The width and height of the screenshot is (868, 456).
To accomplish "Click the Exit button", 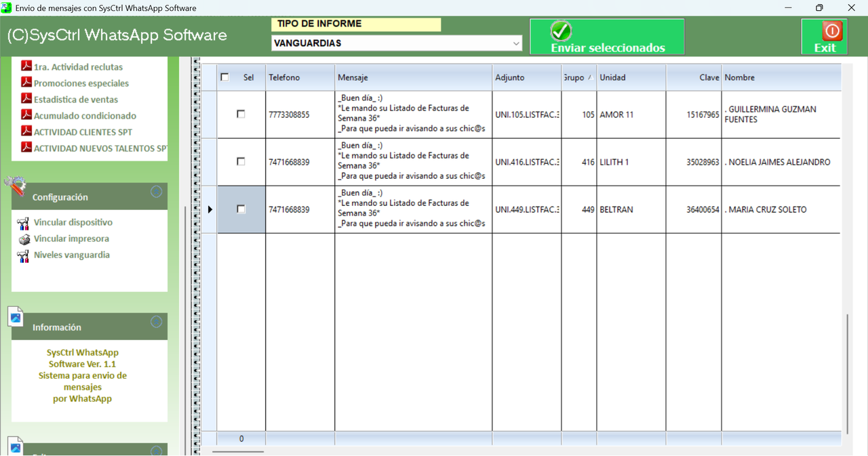I will click(x=825, y=37).
